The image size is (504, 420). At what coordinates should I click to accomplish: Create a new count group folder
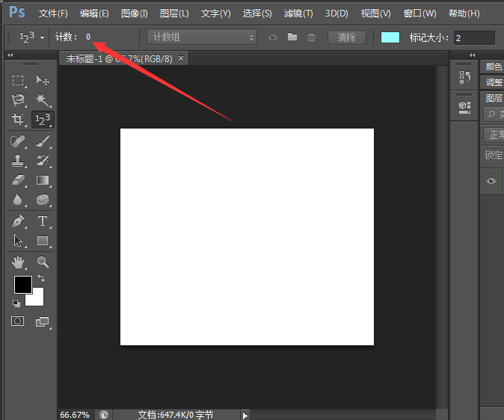pos(292,37)
